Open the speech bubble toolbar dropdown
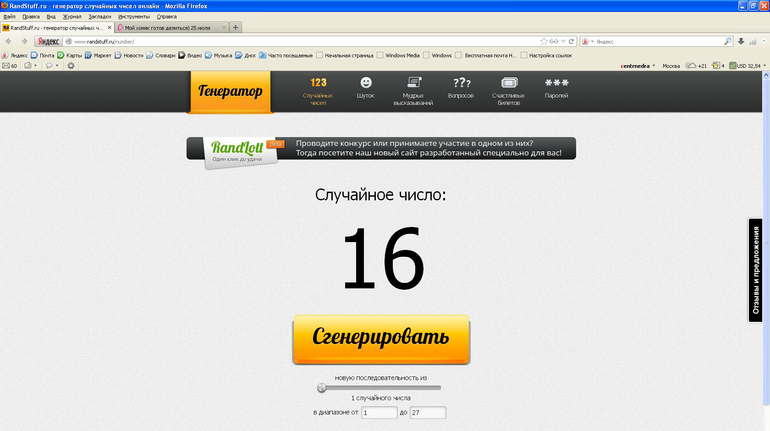 52,66
